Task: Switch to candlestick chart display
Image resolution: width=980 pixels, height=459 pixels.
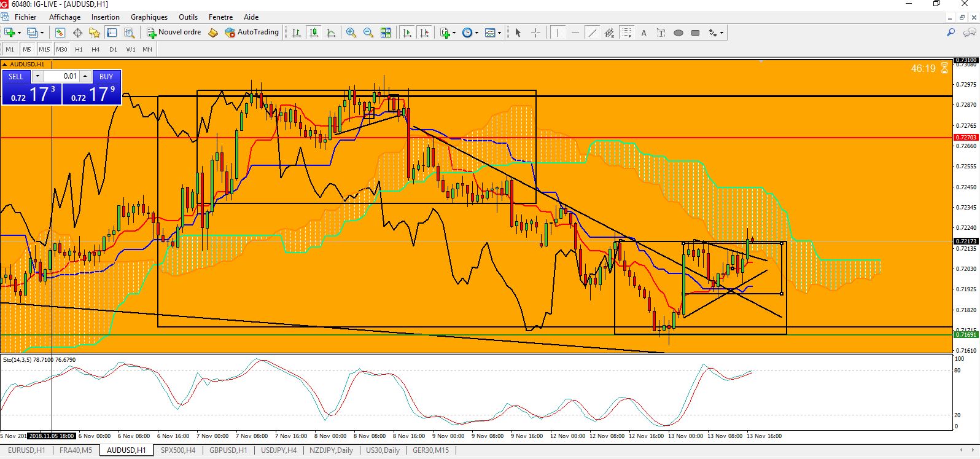Action: point(314,33)
